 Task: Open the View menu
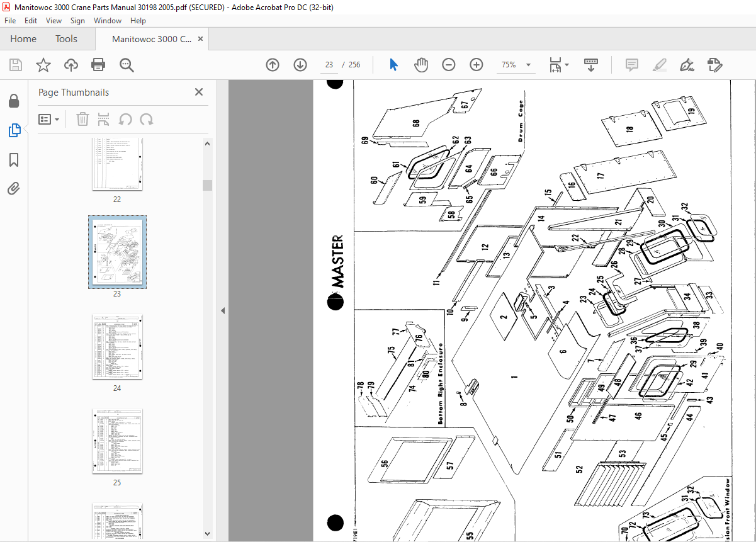click(54, 21)
